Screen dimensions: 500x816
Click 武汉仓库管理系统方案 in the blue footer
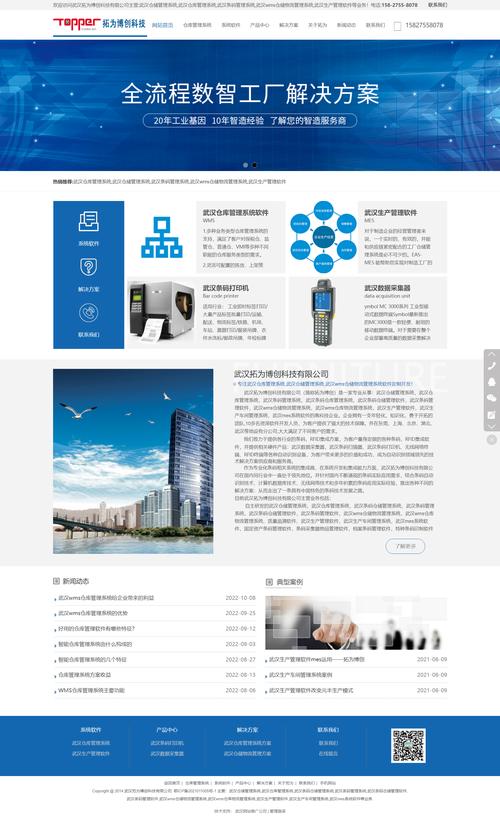point(247,743)
